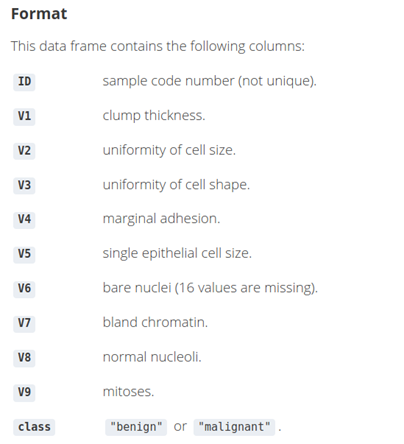Image resolution: width=404 pixels, height=444 pixels.
Task: Click the 'bare nuclei (16 values are missing)' text
Action: (210, 288)
